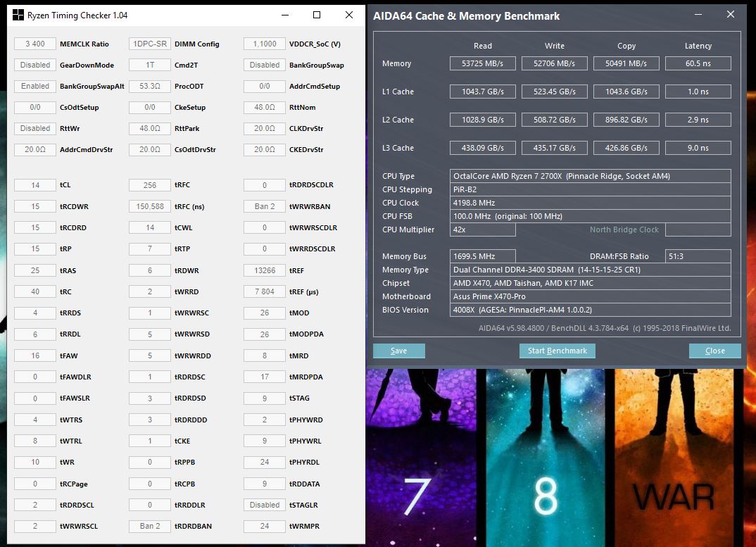
Task: Click the RttWr Disabled field
Action: click(35, 128)
